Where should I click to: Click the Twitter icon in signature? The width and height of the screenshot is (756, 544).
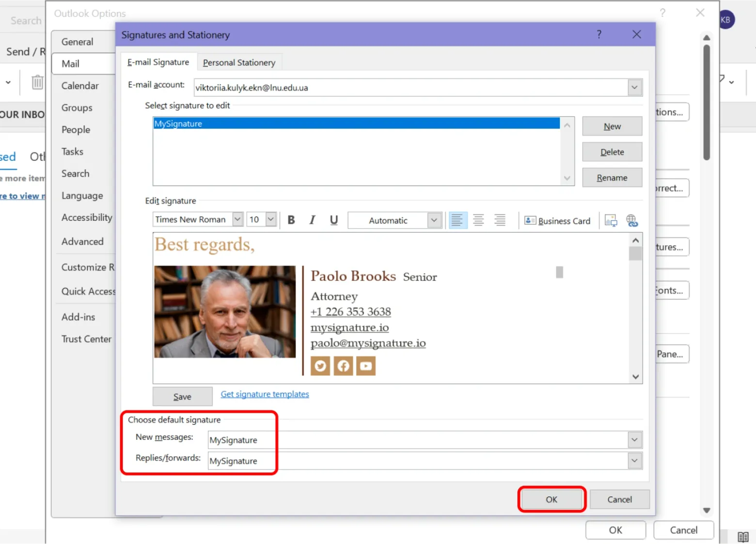(x=320, y=366)
